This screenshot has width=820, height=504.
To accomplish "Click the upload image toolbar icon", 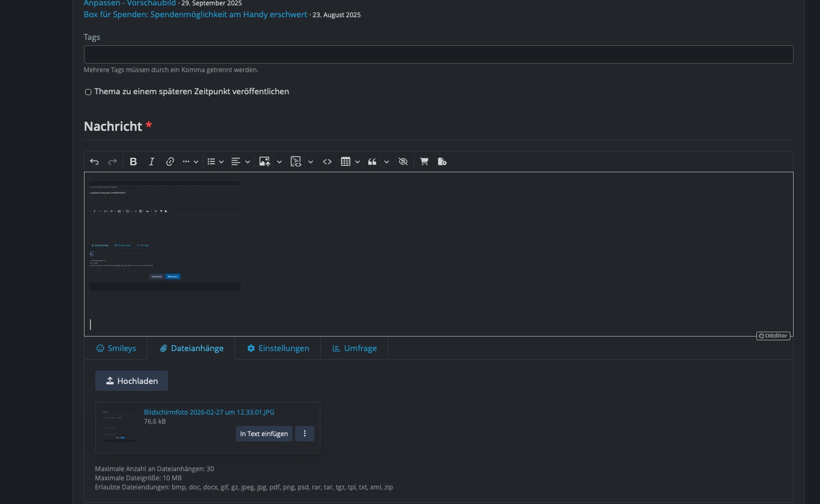I will pos(264,162).
